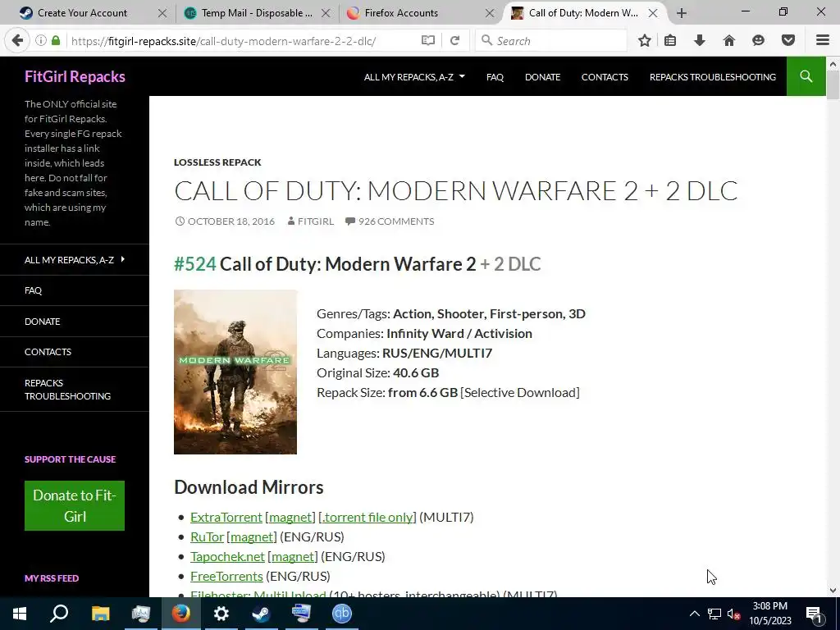Viewport: 840px width, 630px height.
Task: Expand ALL MY REPACKS, A-Z top menu
Action: pos(414,77)
